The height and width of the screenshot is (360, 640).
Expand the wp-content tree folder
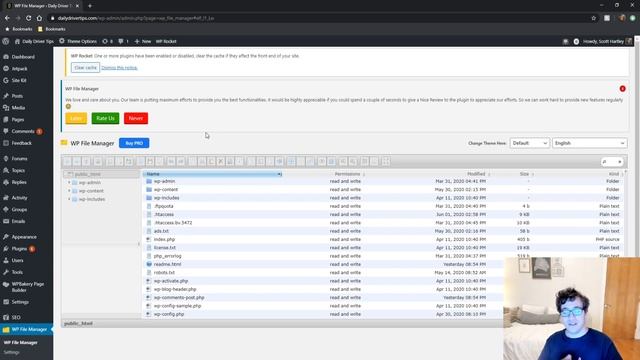[x=69, y=191]
